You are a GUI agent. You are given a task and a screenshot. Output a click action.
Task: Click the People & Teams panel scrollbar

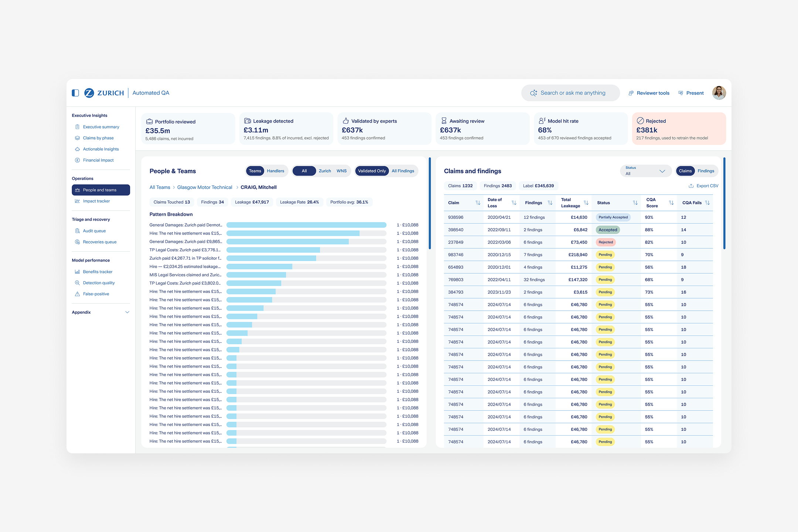(x=430, y=204)
